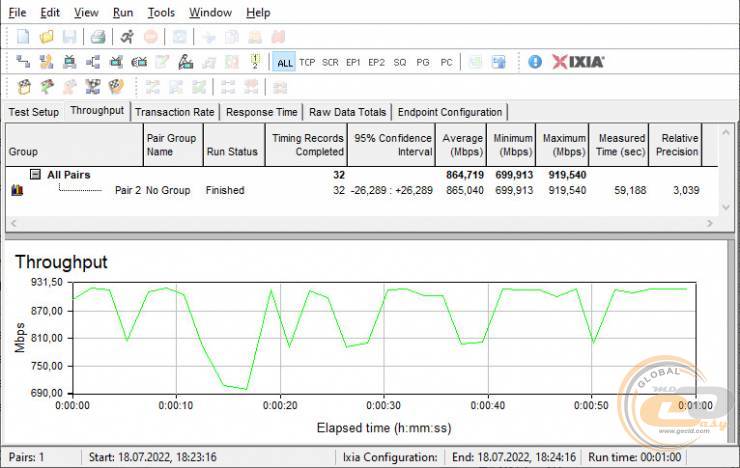Click the Run Status column header
This screenshot has height=468, width=740.
(234, 145)
